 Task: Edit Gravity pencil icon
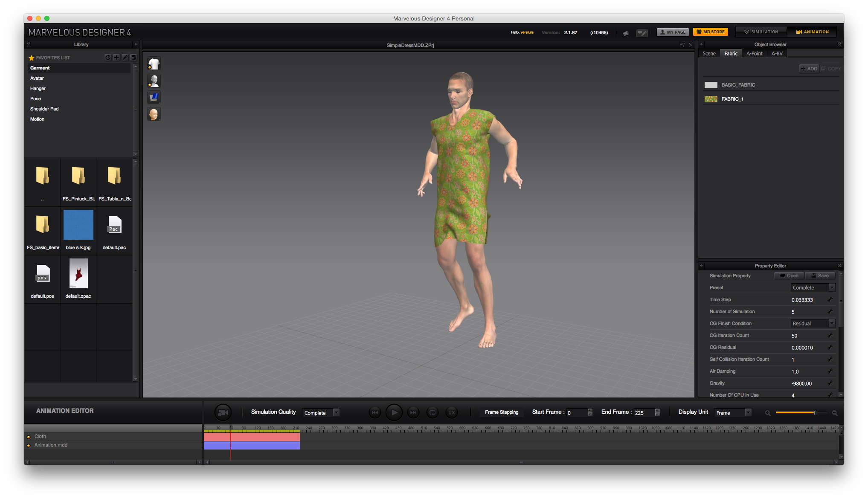click(830, 383)
